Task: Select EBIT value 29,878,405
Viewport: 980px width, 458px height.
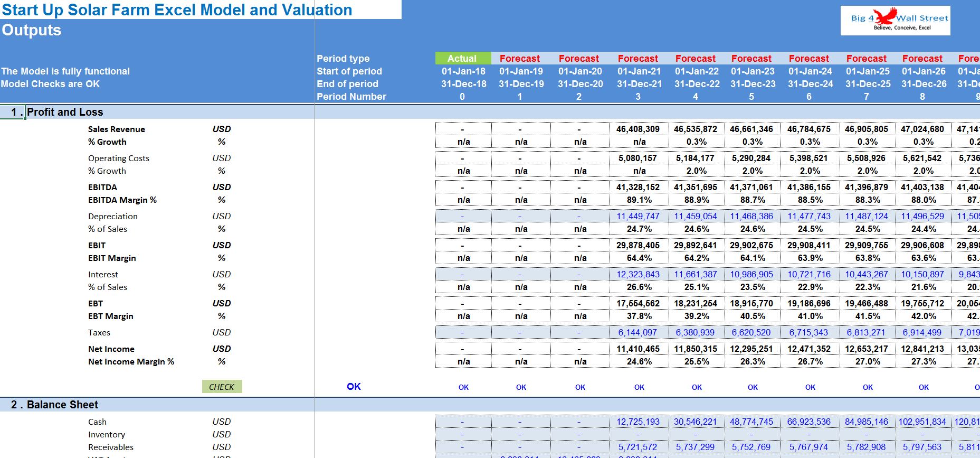Action: tap(638, 245)
